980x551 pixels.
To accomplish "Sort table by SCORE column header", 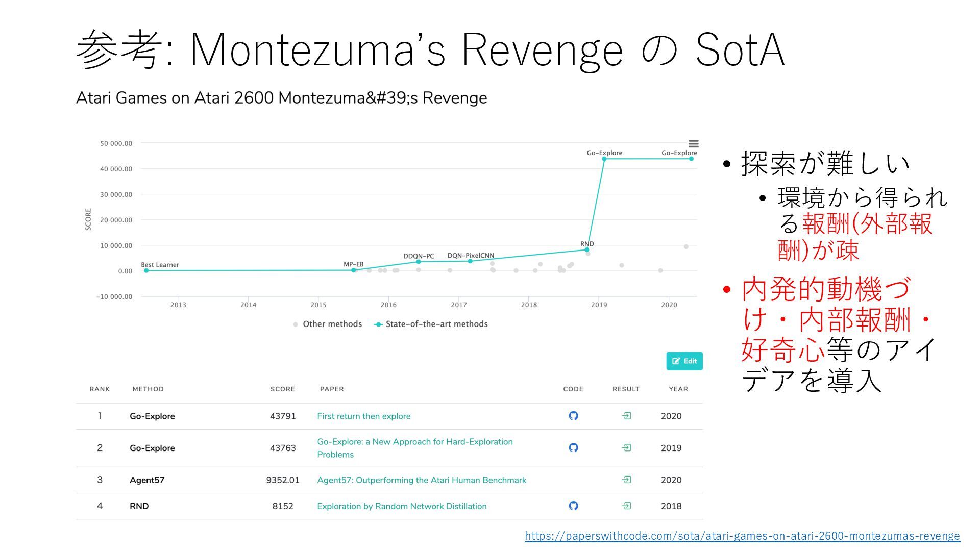I will pos(282,389).
